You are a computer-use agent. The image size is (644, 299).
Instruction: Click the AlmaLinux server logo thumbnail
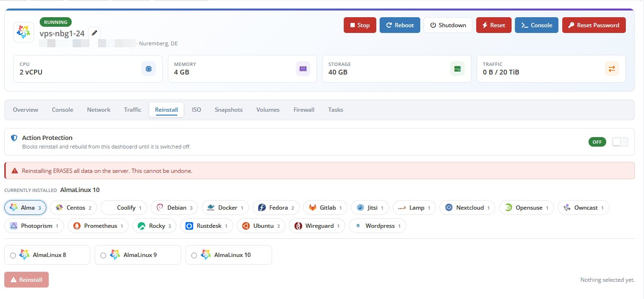point(23,32)
